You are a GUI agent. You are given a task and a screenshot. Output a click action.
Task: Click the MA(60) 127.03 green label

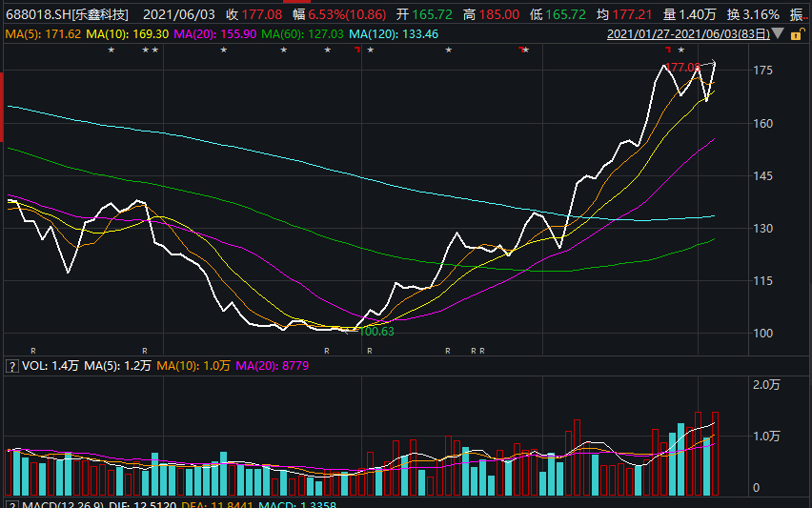302,34
